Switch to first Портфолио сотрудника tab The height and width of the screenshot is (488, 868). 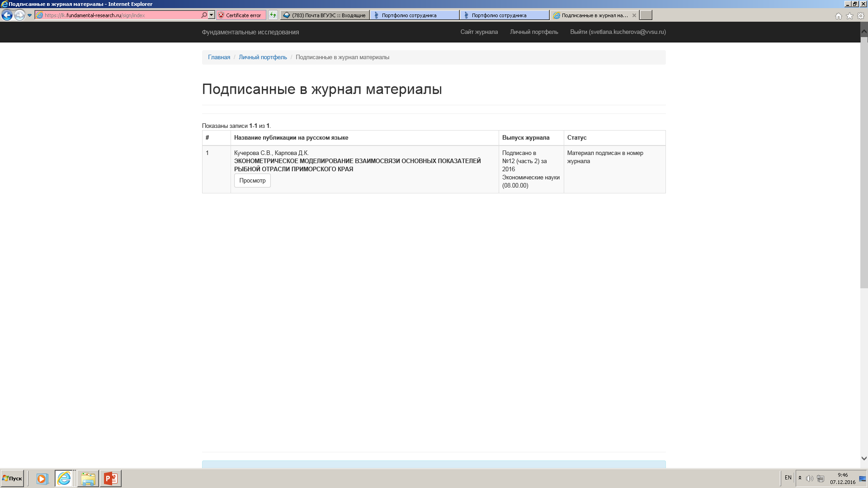pyautogui.click(x=414, y=15)
